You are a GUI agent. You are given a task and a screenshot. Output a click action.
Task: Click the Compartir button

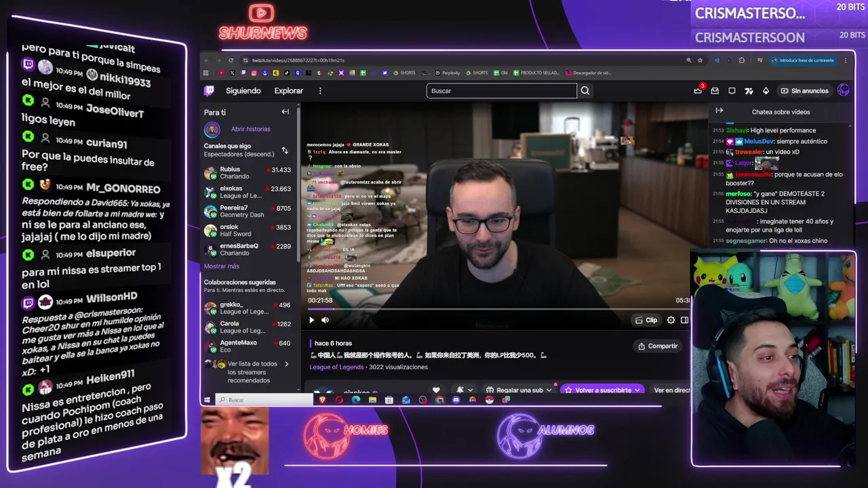pyautogui.click(x=658, y=346)
